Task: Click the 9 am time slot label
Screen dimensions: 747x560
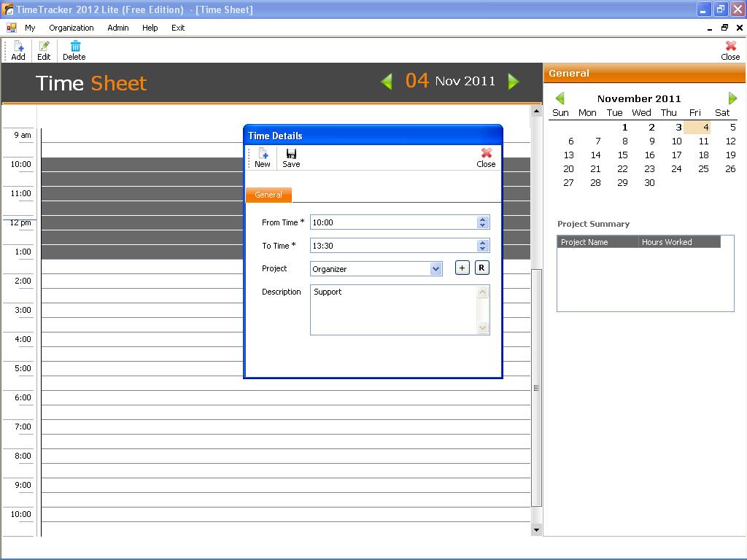Action: coord(23,135)
